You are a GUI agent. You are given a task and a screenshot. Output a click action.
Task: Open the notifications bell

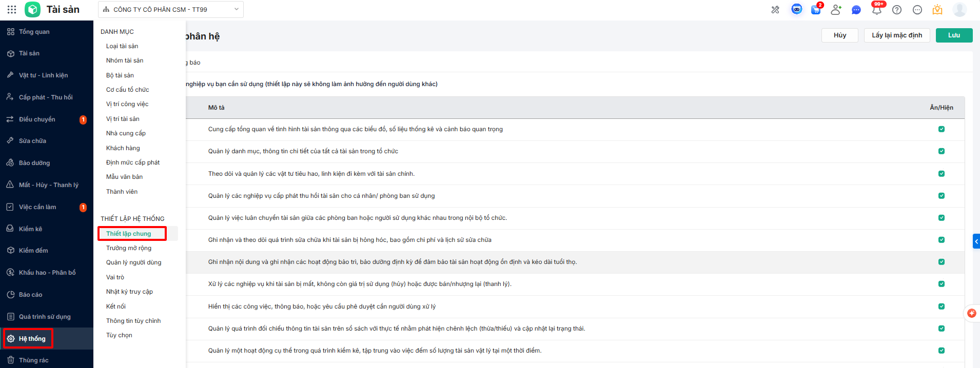click(x=876, y=10)
